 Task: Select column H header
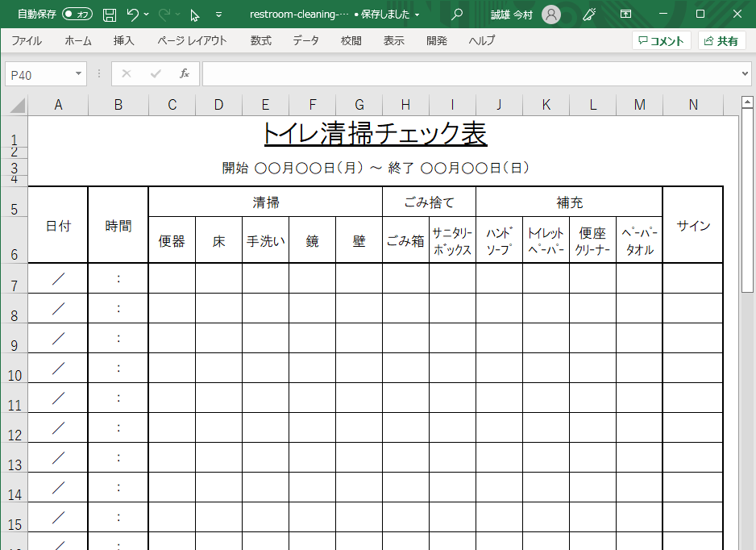pos(405,104)
